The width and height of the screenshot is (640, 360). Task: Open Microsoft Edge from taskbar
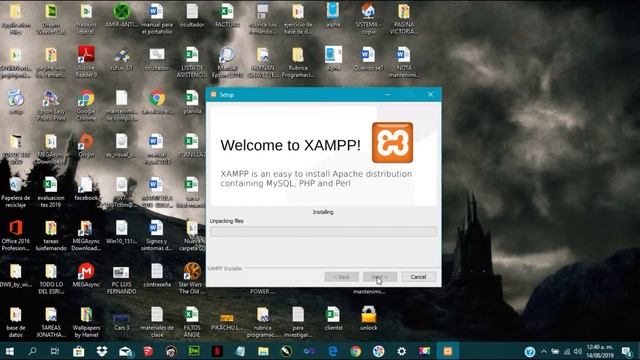(x=333, y=351)
